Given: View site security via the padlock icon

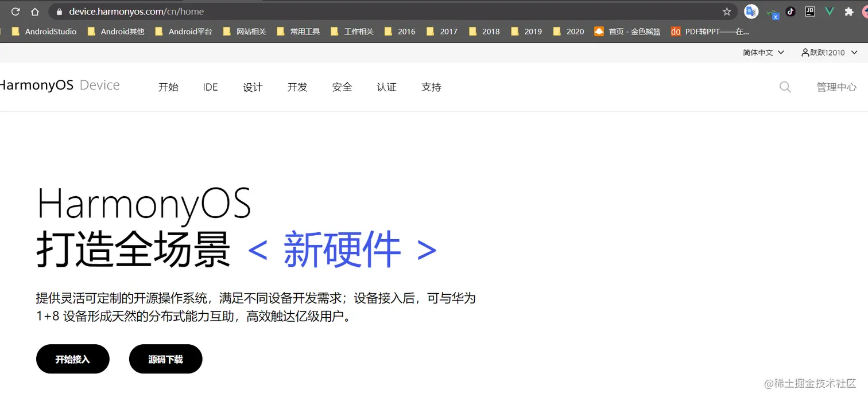Looking at the screenshot, I should point(59,11).
